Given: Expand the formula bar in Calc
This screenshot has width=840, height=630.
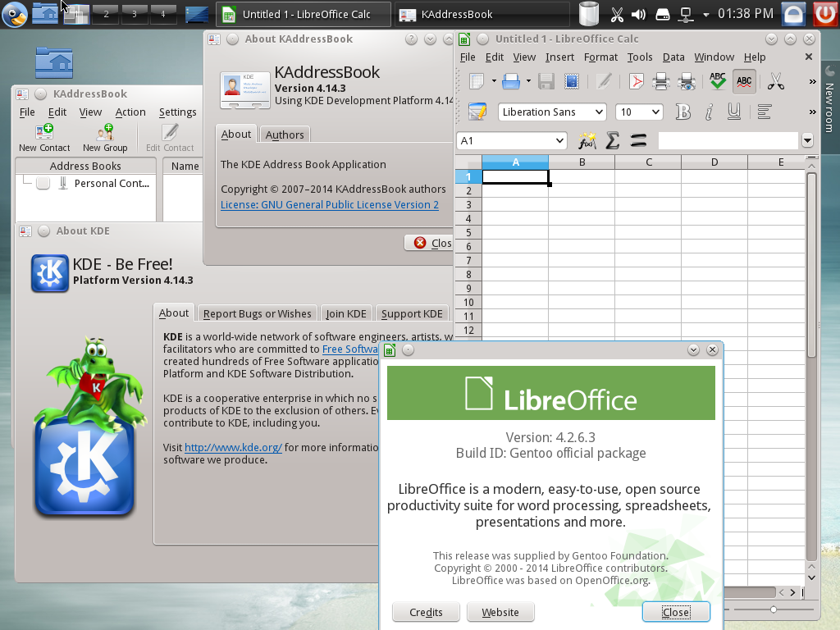Looking at the screenshot, I should click(807, 141).
